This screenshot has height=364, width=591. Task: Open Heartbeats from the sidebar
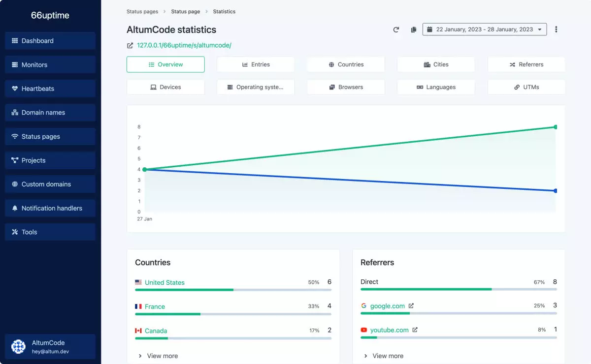50,89
